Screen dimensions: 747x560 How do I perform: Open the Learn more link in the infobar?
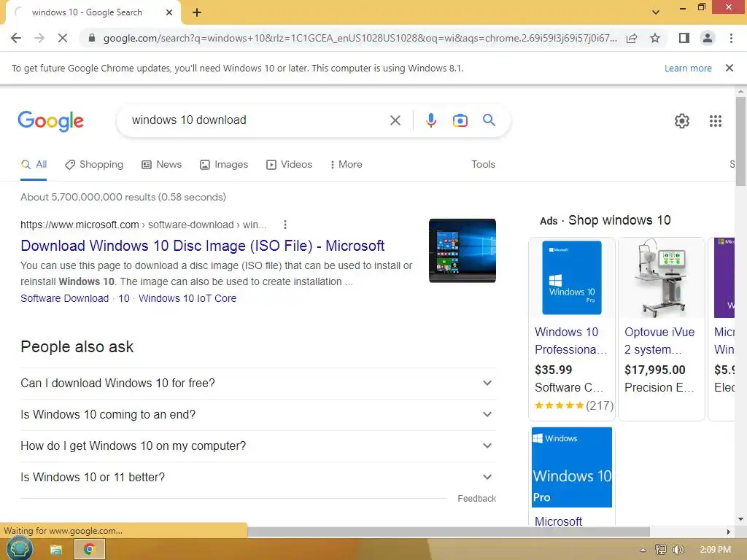688,68
